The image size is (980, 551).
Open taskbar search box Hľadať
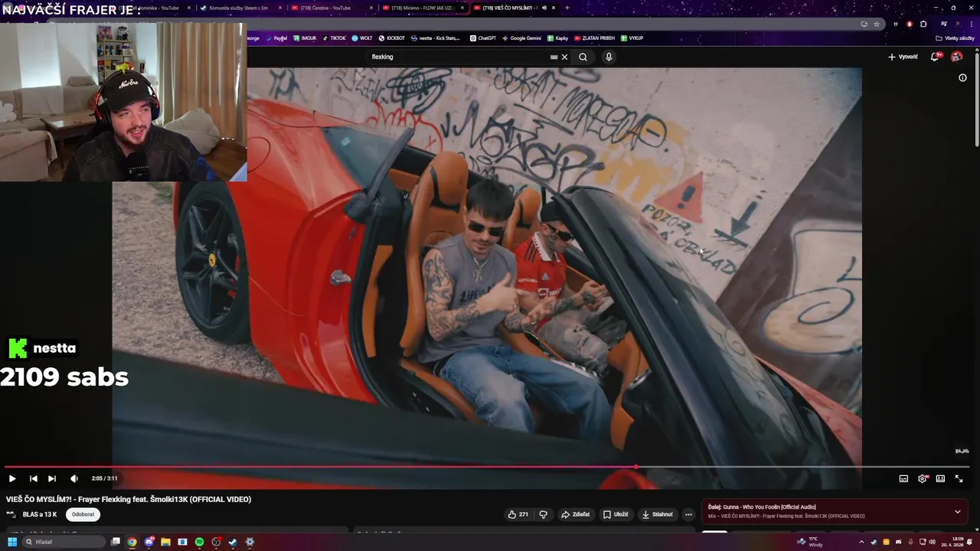[x=64, y=542]
